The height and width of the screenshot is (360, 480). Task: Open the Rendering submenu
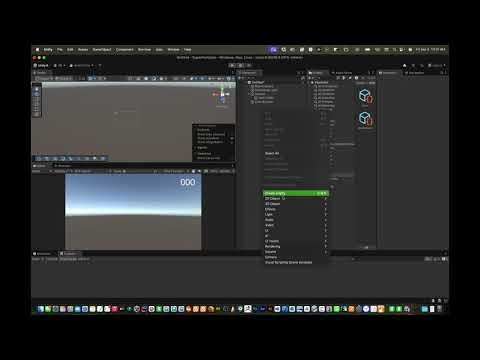[x=296, y=247]
